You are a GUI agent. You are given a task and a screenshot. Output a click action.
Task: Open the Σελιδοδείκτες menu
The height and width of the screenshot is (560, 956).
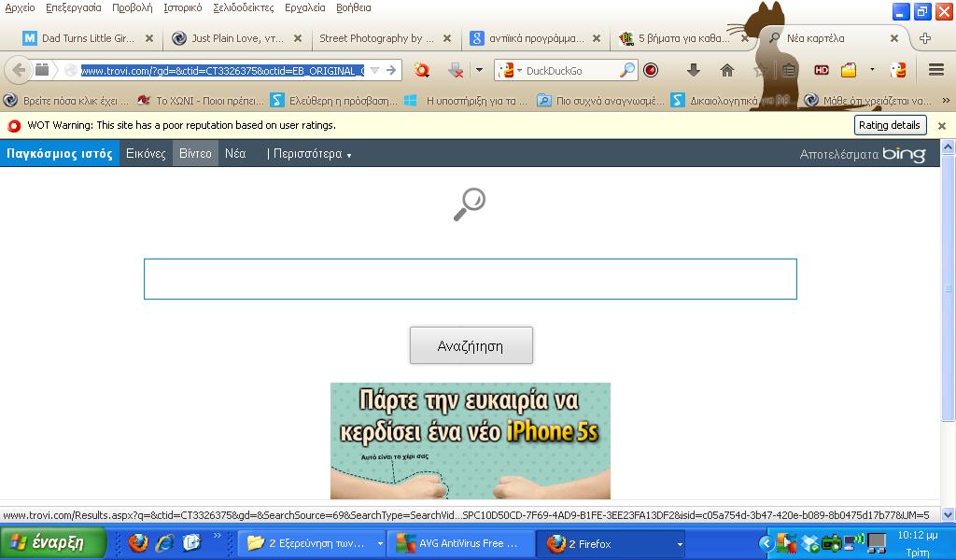(244, 7)
